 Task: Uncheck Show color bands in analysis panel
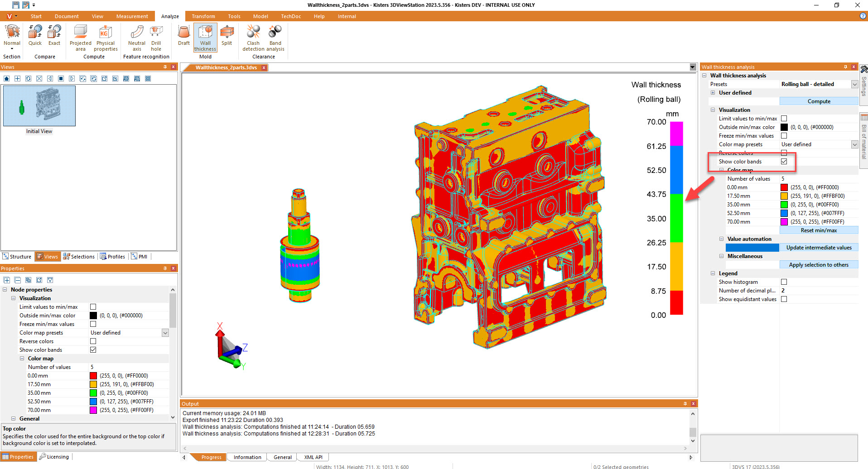pos(784,162)
